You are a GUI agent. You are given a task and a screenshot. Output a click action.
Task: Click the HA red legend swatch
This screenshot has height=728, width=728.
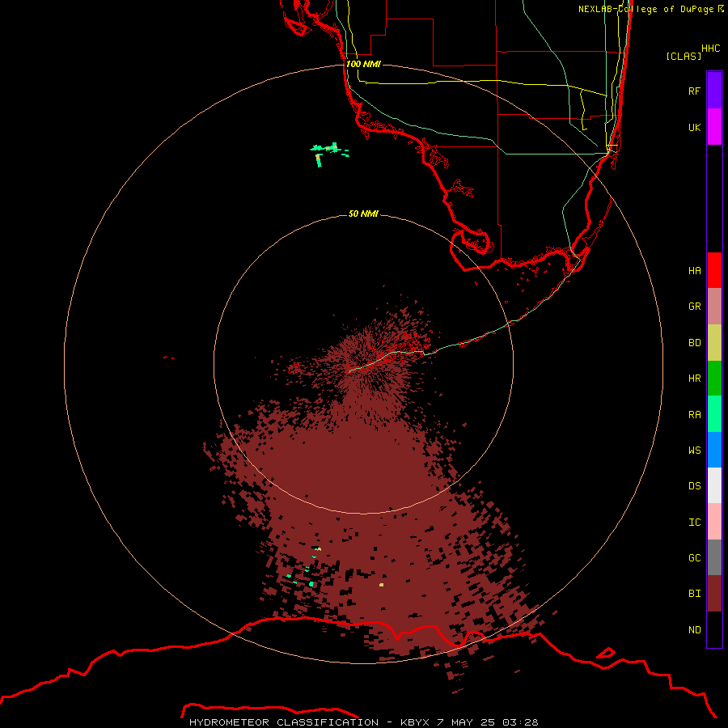click(x=714, y=270)
